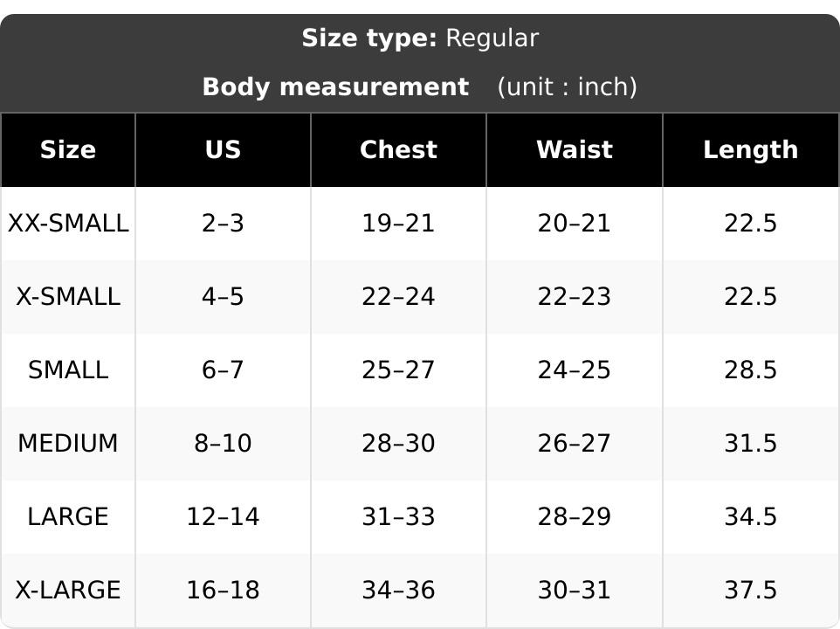Screen dimensions: 840x629
Task: Click the 37.5 length cell
Action: (x=751, y=590)
